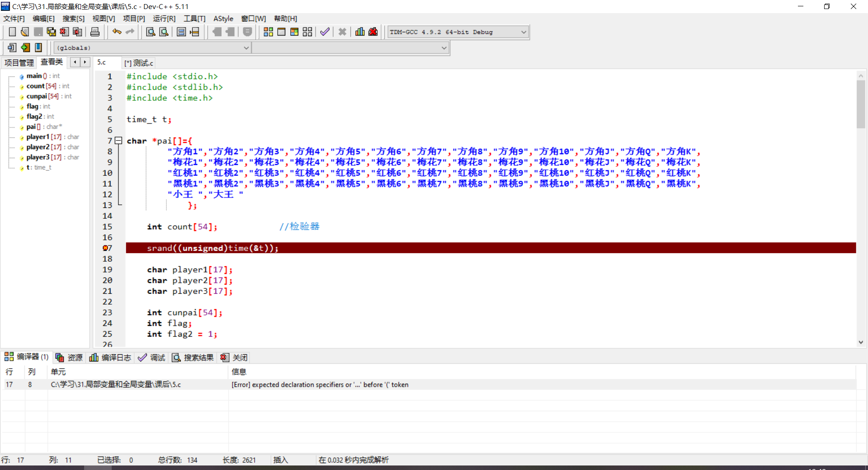Click the left arrow beside 查看类 tab
Image resolution: width=868 pixels, height=470 pixels.
pyautogui.click(x=75, y=62)
